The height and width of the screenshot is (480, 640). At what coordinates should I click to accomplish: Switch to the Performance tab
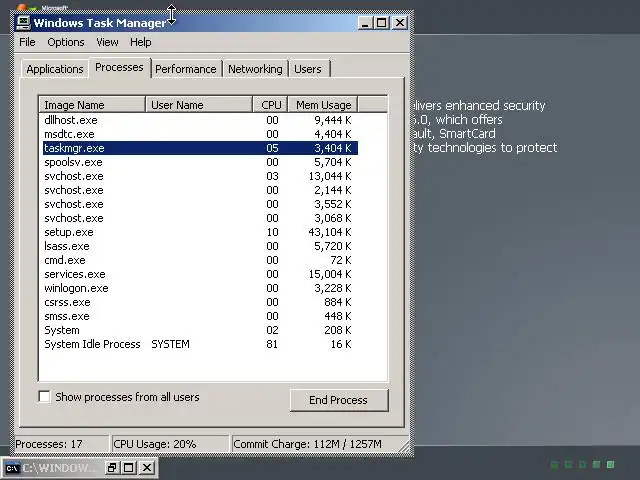[x=186, y=69]
